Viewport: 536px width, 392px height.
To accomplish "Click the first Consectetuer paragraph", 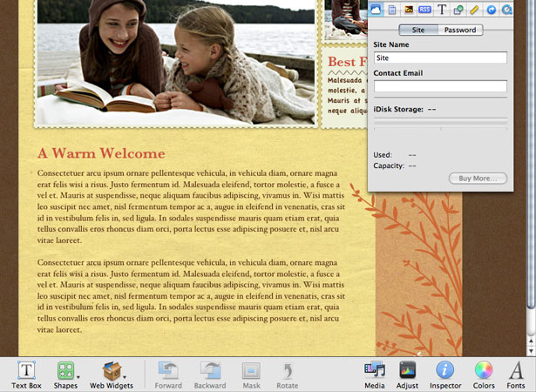I will coord(191,206).
